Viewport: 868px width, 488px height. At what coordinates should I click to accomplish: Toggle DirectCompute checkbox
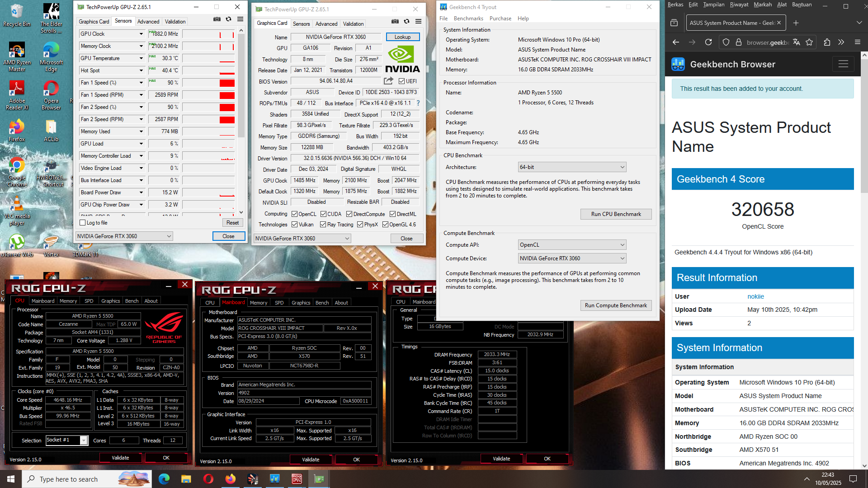[349, 214]
